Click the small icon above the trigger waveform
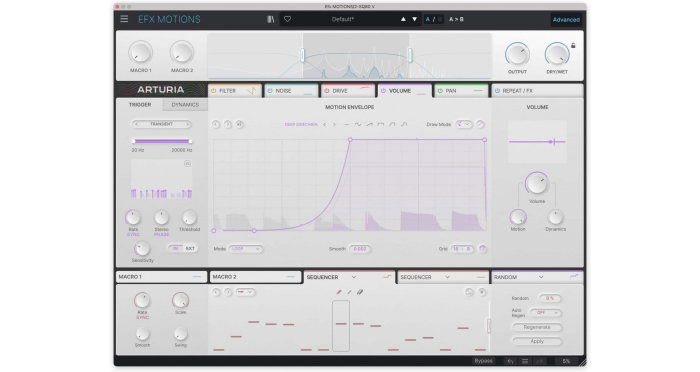Screen dimensions: 700x372 click(188, 164)
